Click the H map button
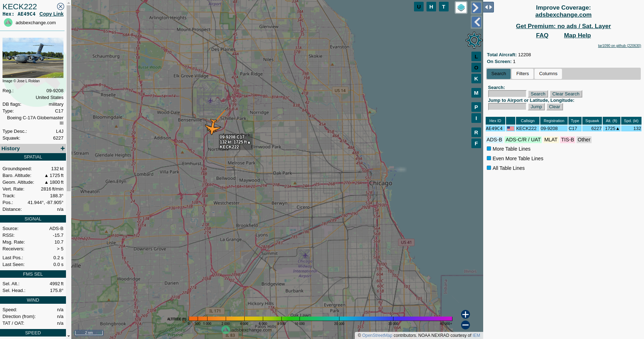 coord(431,6)
